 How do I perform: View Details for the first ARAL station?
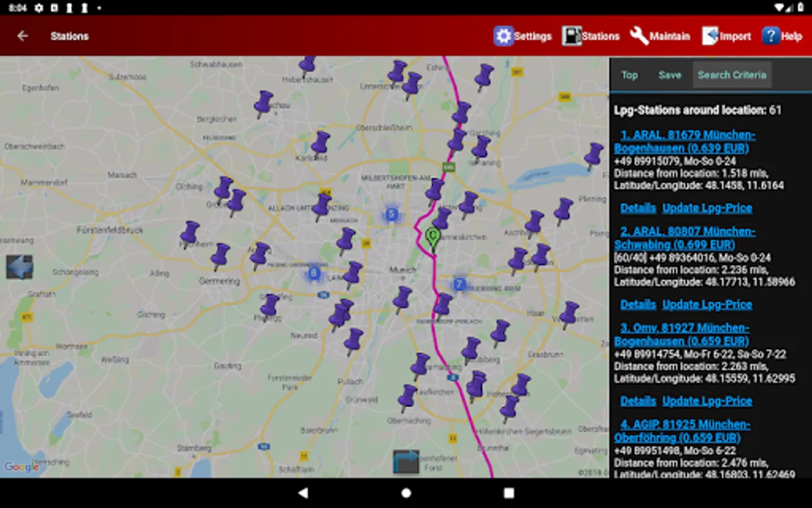coord(638,208)
